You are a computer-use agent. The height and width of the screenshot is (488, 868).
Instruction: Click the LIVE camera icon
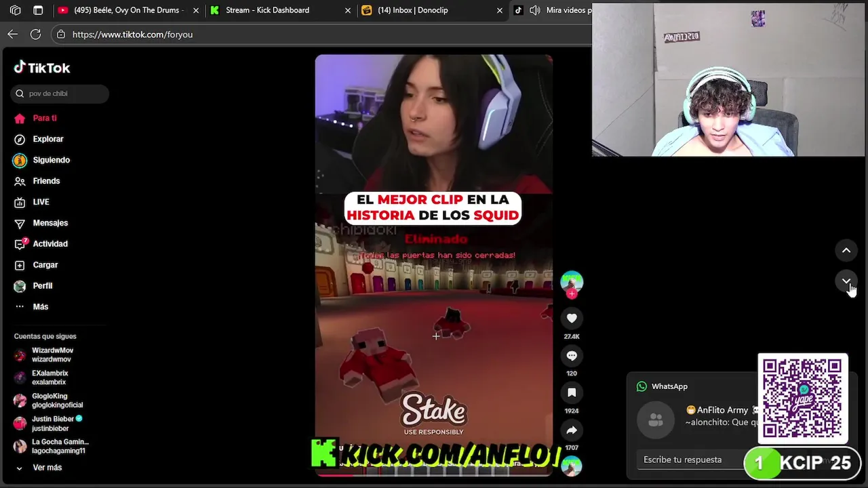pyautogui.click(x=20, y=202)
